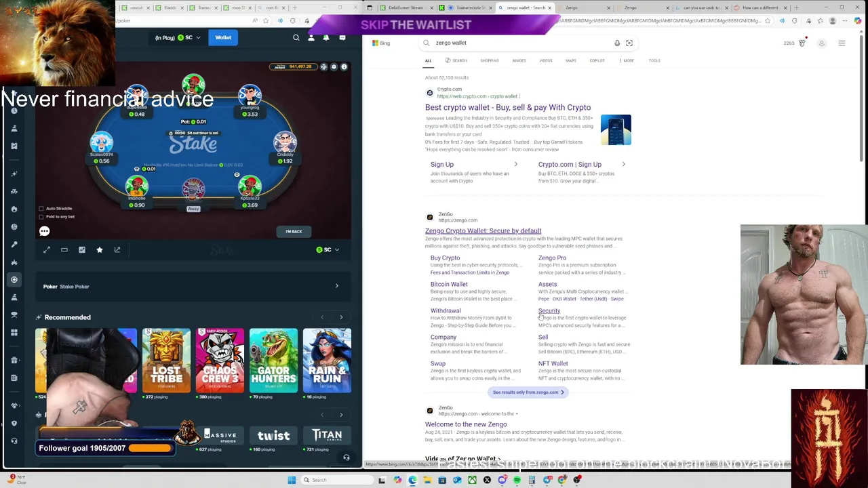
Task: Click visual search camera icon in Bing
Action: [x=629, y=43]
